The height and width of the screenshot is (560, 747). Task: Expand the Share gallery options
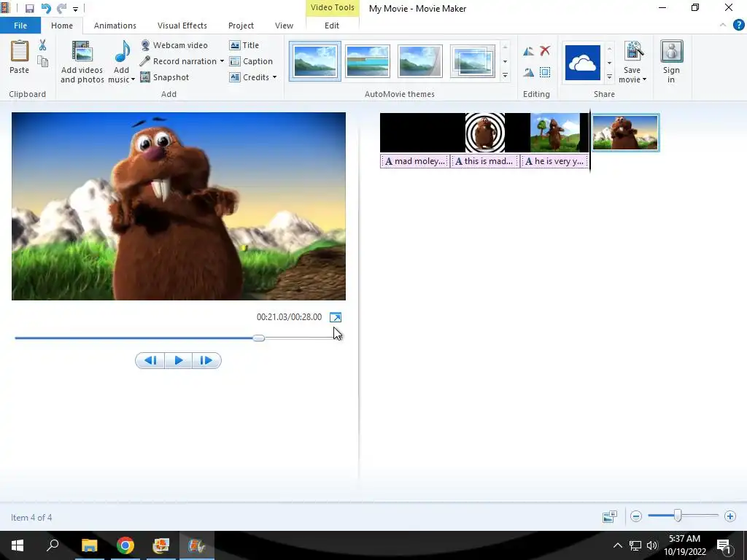click(x=609, y=77)
